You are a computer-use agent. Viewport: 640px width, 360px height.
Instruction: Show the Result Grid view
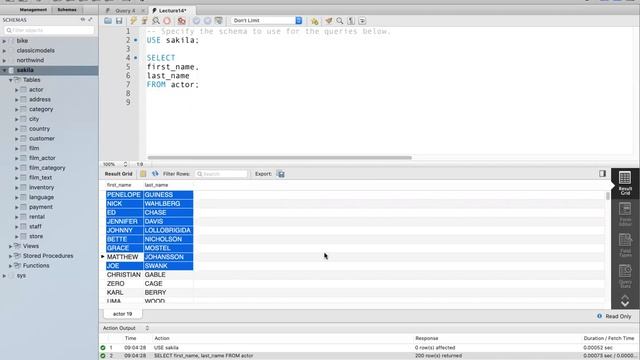(625, 183)
